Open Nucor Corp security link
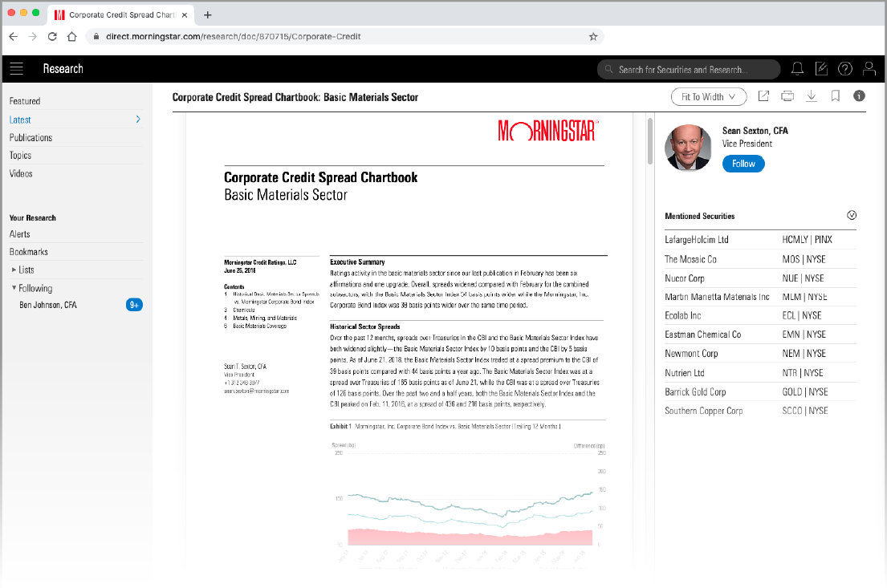 tap(685, 278)
